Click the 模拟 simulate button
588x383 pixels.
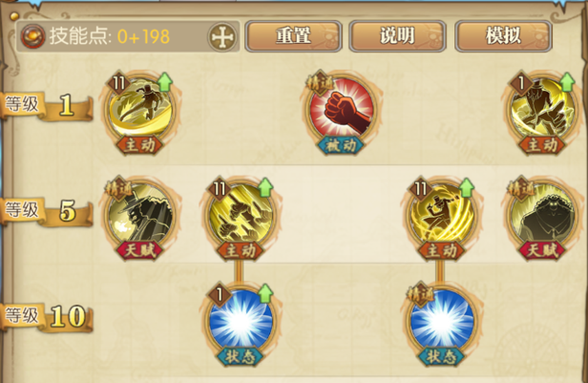pos(503,36)
